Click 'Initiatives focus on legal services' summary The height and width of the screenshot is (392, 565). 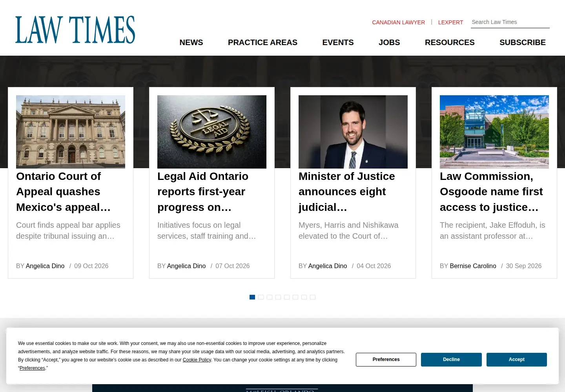pos(207,230)
